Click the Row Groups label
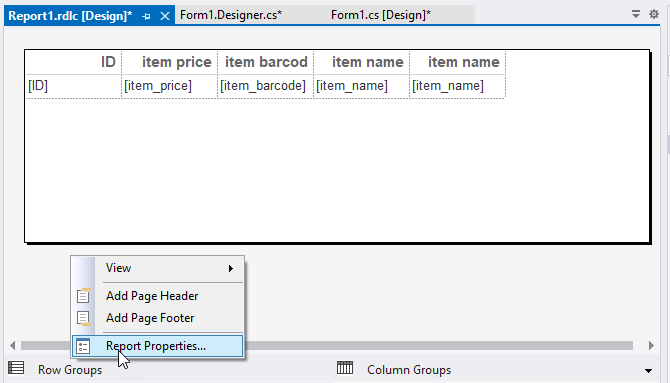 [70, 370]
